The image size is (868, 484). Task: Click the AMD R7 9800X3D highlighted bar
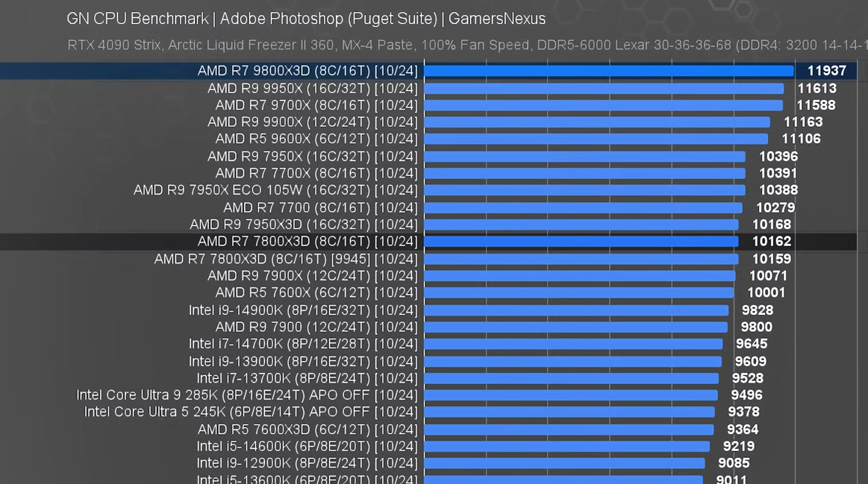[609, 71]
